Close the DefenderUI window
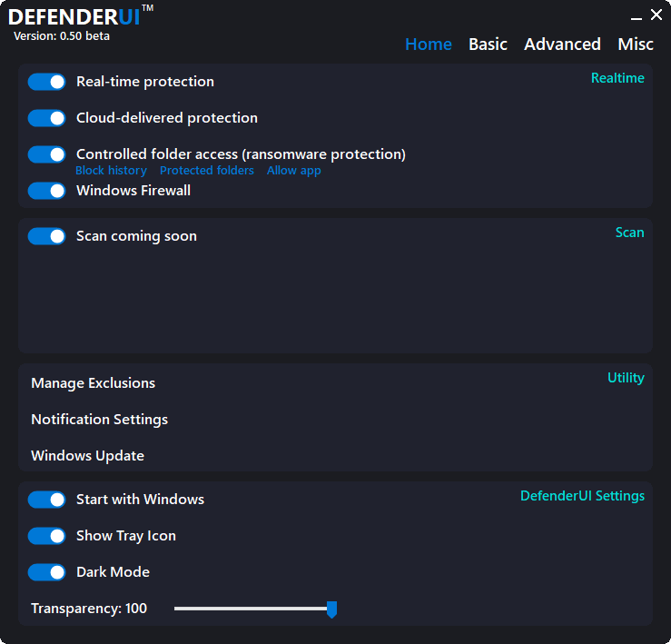671x644 pixels. pos(656,15)
